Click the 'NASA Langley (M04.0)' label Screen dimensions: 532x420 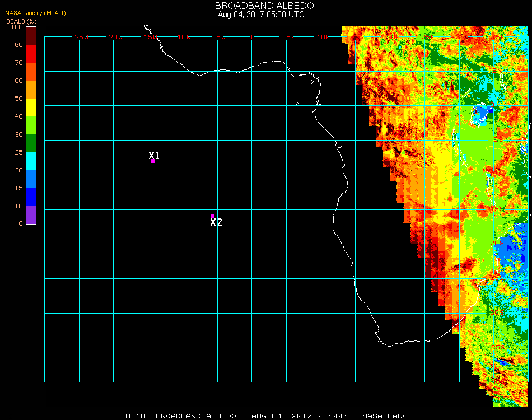[x=35, y=13]
